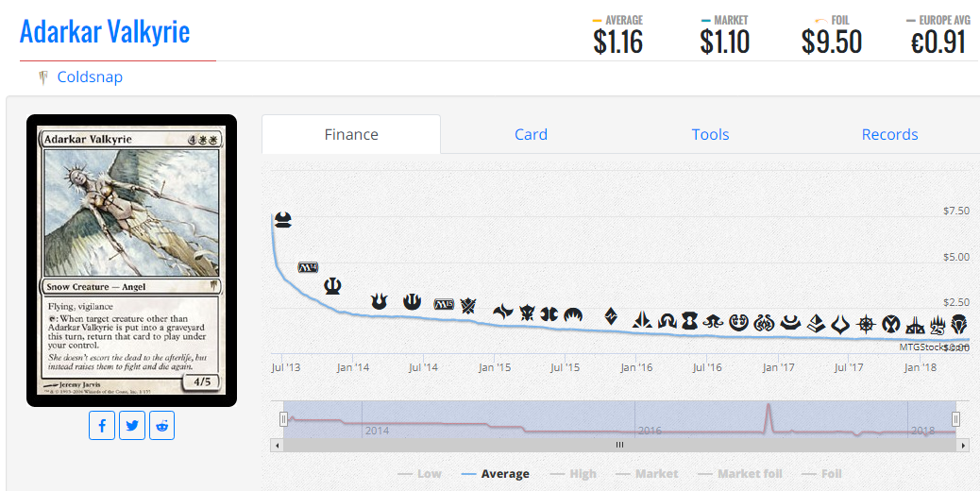Click the Modern Masters set marker on chart
Viewport: 980px width, 491px height.
point(283,220)
